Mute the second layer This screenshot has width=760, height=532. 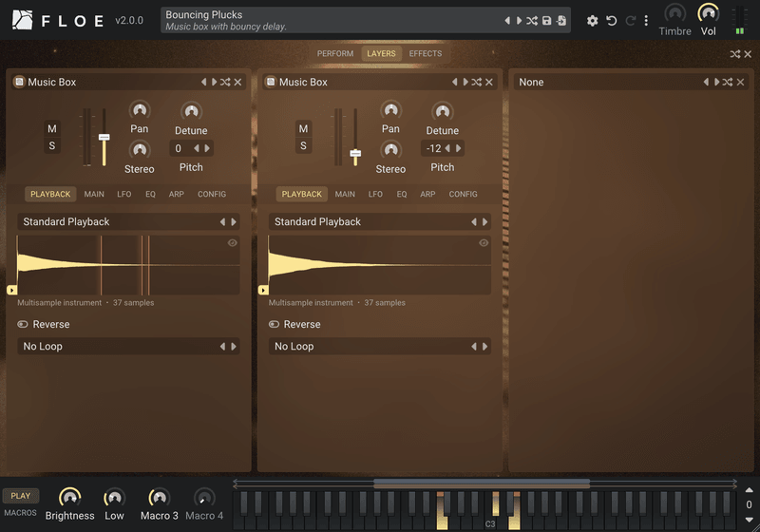pyautogui.click(x=303, y=128)
